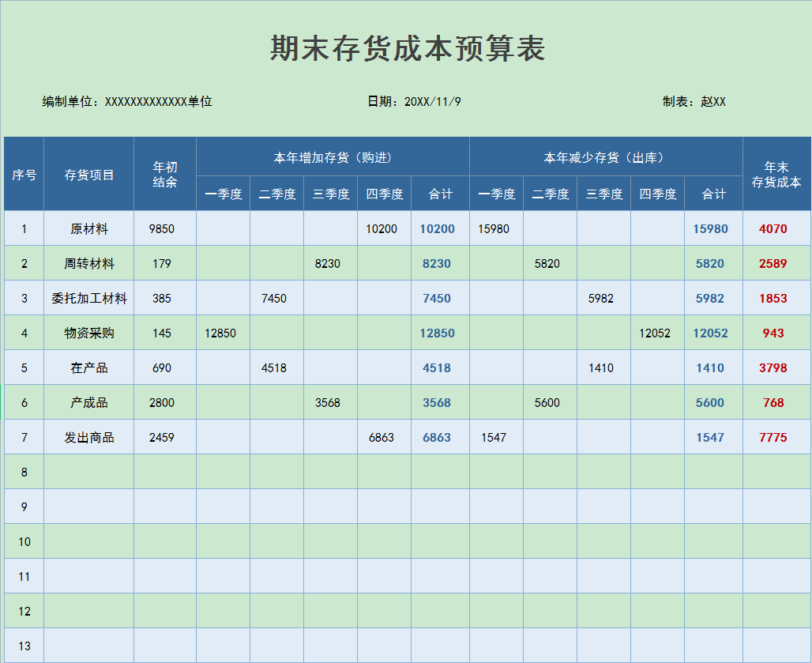Click the 存货项目 header cell

click(88, 173)
